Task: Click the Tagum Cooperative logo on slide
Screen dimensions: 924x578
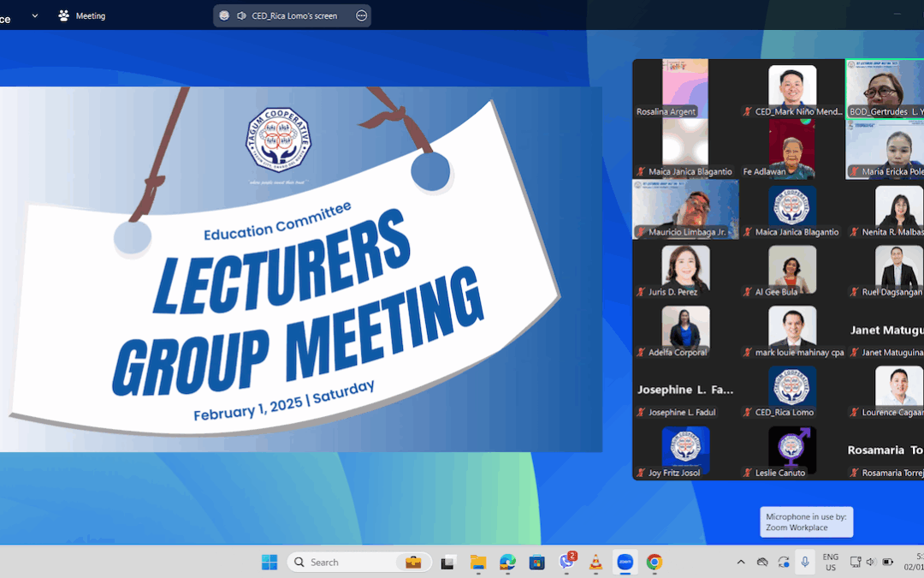Action: [278, 140]
